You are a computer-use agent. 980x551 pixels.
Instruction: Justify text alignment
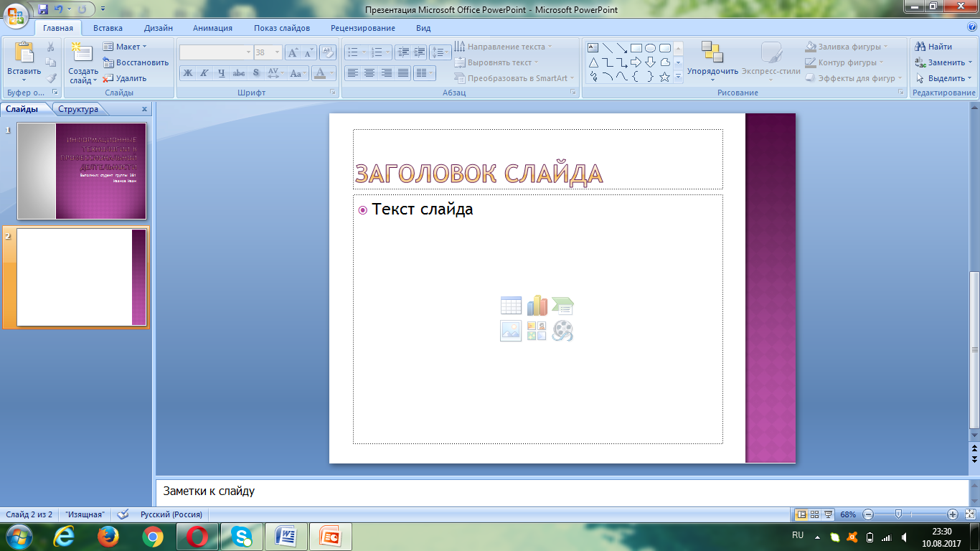pyautogui.click(x=403, y=72)
